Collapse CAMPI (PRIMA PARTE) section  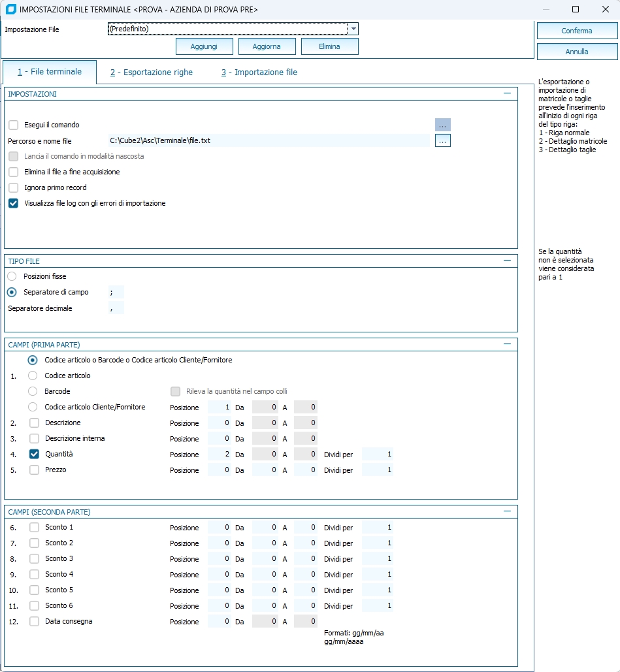507,344
